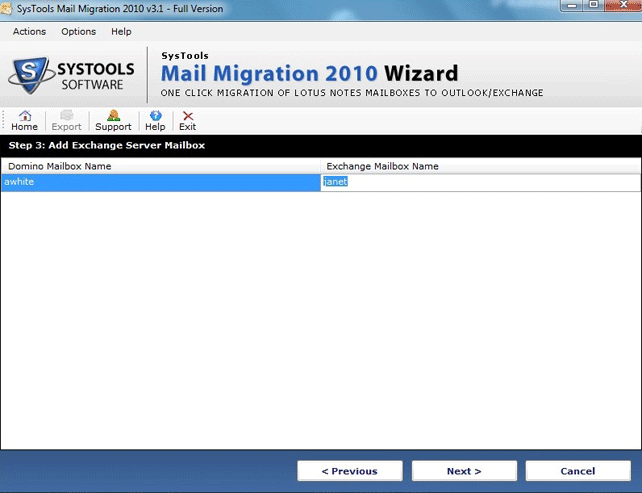Click the red Exit toolbar icon

coord(188,121)
